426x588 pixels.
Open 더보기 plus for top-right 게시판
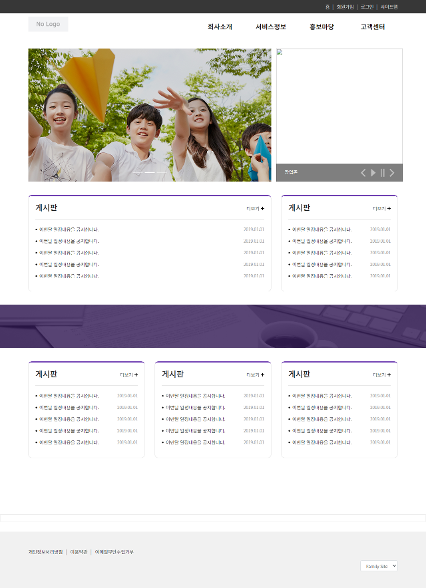[x=382, y=208]
